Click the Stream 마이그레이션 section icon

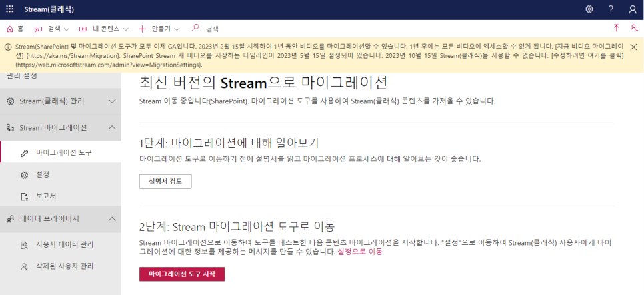[10, 128]
